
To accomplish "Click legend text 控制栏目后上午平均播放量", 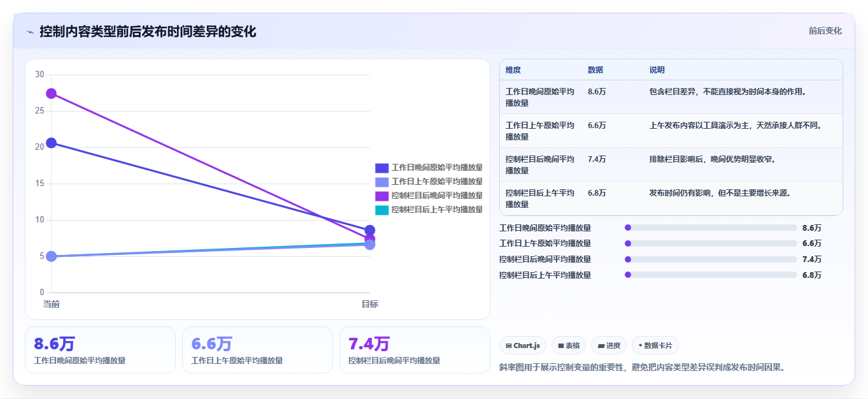I will tap(437, 210).
